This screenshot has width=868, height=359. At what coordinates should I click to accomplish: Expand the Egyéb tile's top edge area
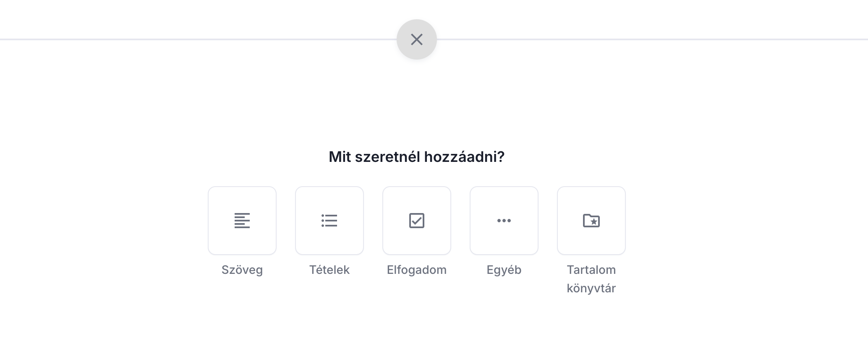point(504,192)
